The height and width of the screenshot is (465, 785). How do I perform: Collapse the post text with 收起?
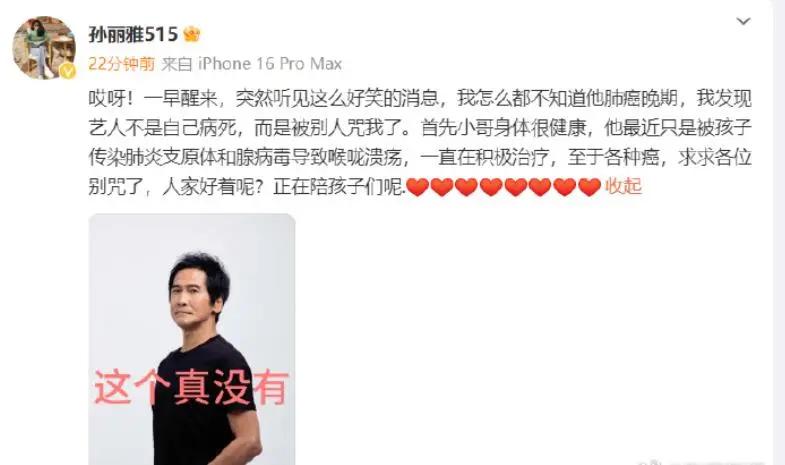click(x=623, y=186)
